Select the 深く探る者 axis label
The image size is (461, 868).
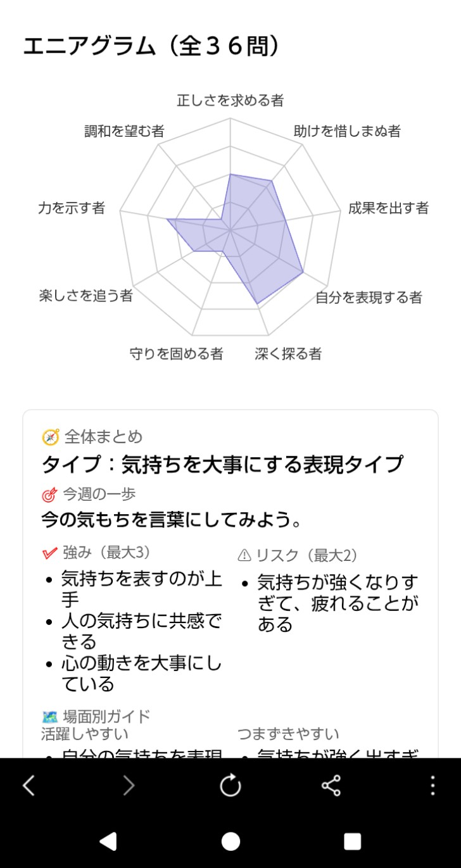(288, 353)
